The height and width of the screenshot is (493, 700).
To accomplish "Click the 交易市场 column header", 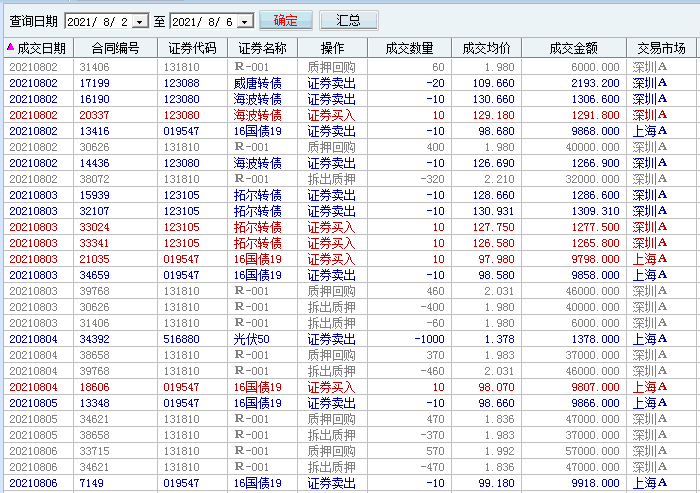I will [661, 48].
